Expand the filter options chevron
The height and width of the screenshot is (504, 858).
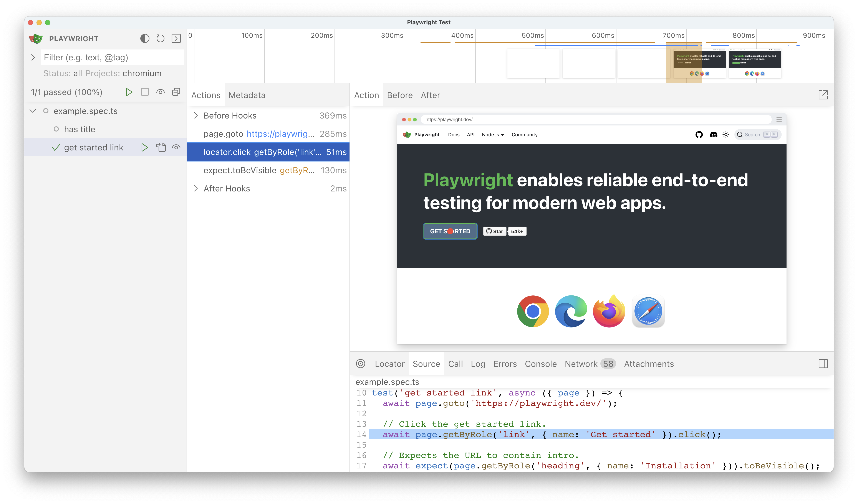pos(33,58)
